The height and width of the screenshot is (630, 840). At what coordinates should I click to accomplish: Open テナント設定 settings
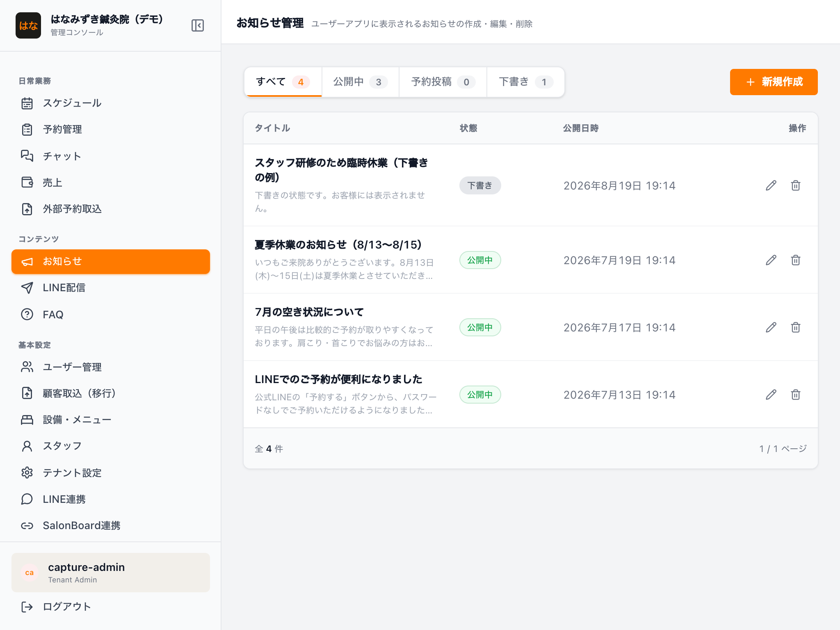click(111, 472)
